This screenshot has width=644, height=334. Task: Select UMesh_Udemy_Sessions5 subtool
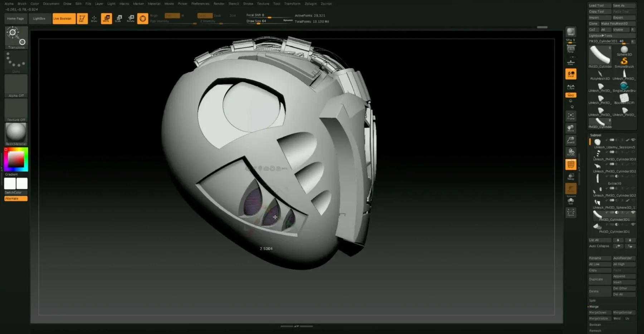pyautogui.click(x=613, y=143)
